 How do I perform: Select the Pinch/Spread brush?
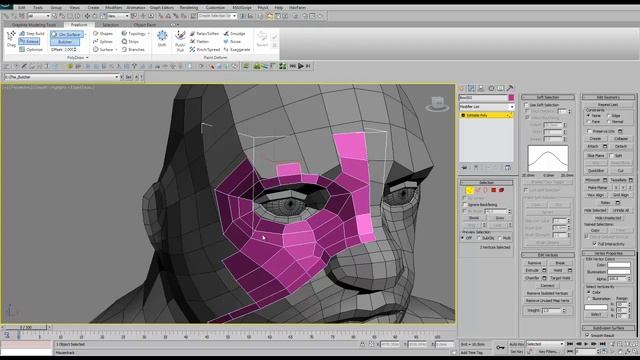click(x=205, y=49)
